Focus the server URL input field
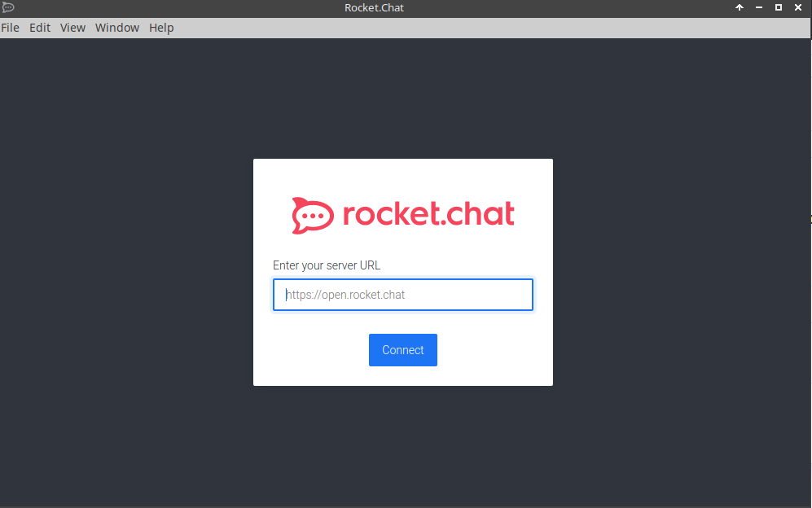The image size is (812, 508). pyautogui.click(x=403, y=295)
